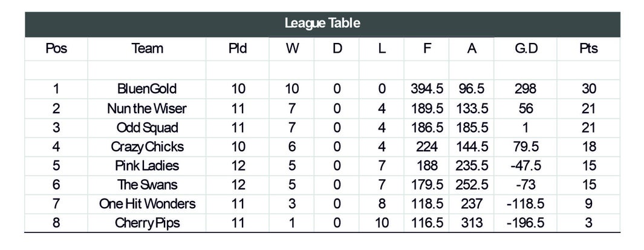The width and height of the screenshot is (644, 250).
Task: Select BluenGold's 30 points cell
Action: coord(588,89)
